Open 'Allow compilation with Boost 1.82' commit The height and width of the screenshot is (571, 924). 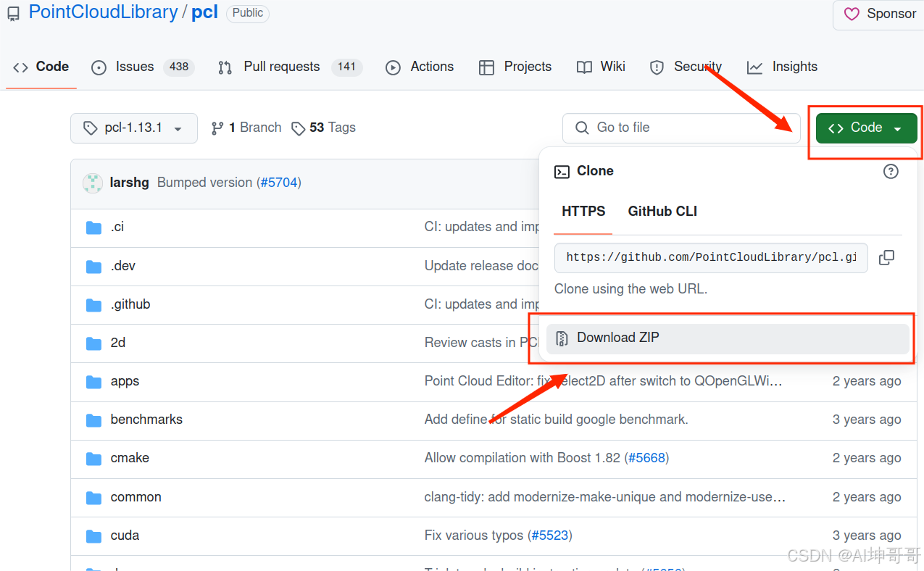523,458
